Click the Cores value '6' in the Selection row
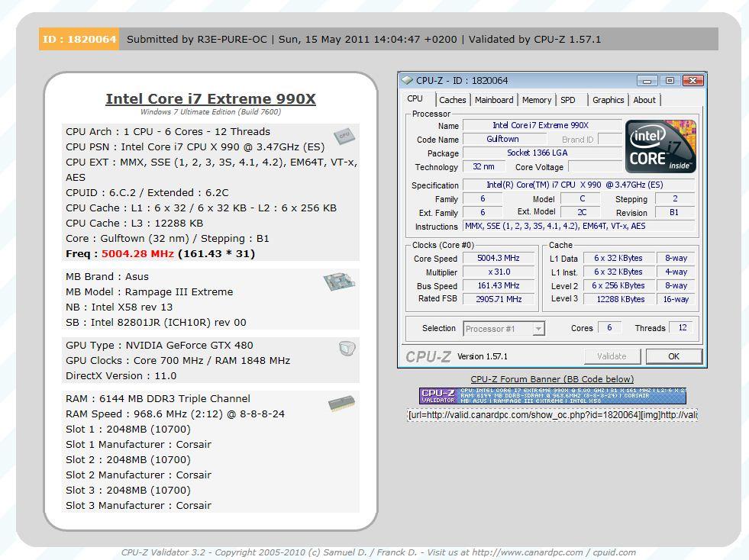Viewport: 749px width, 560px height. (x=609, y=327)
